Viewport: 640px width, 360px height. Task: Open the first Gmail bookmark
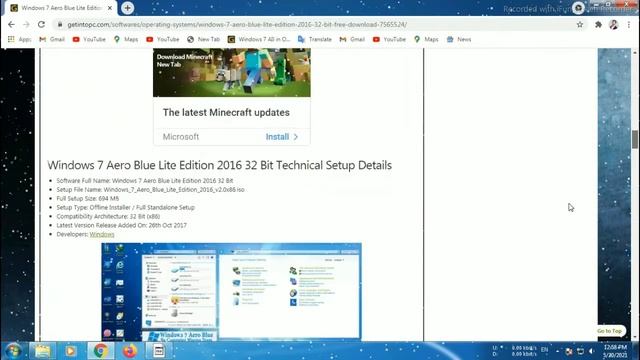click(x=52, y=39)
